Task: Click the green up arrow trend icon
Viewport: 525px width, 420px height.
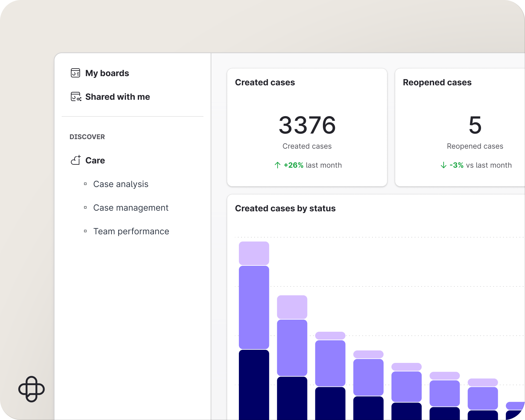Action: 278,165
